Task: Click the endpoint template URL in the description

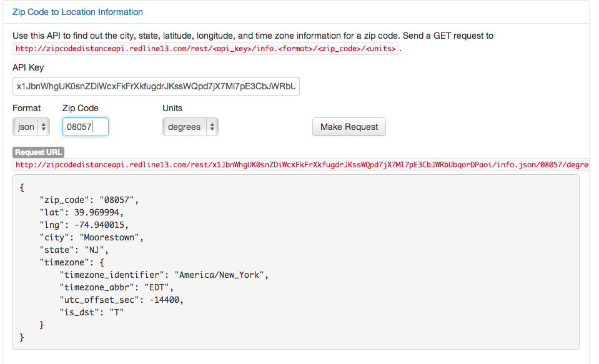Action: 205,49
